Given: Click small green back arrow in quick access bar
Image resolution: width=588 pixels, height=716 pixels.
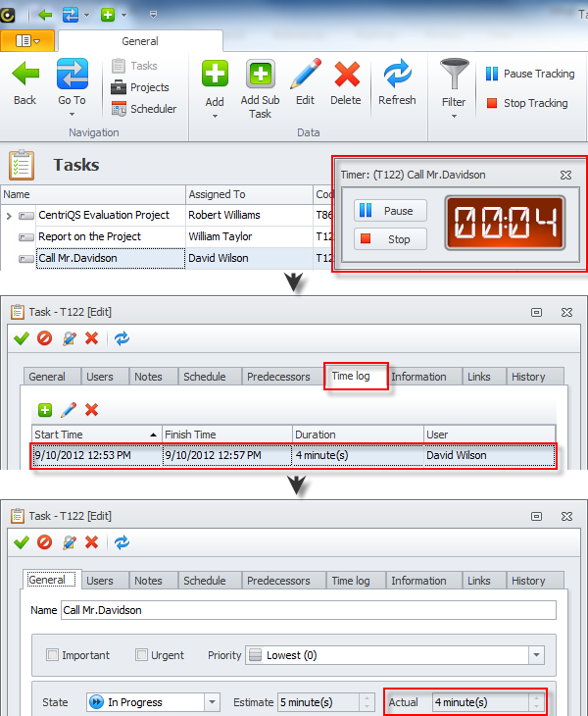Looking at the screenshot, I should pyautogui.click(x=45, y=15).
